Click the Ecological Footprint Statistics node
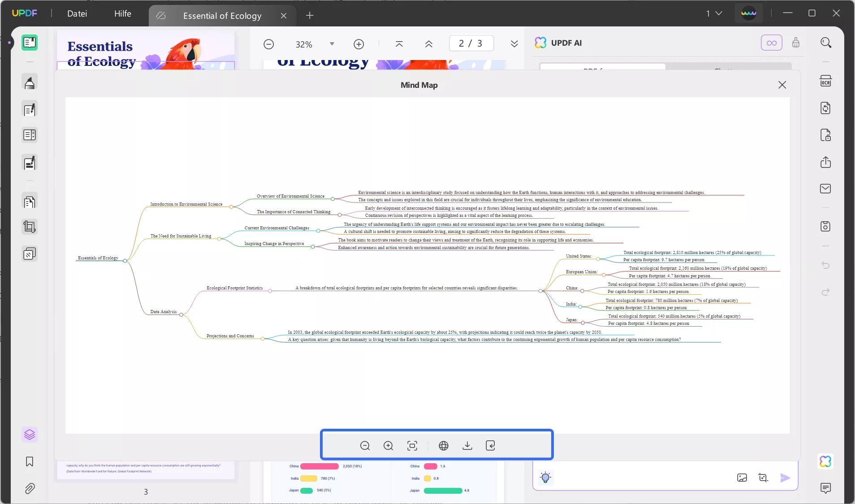Image resolution: width=855 pixels, height=504 pixels. [234, 288]
